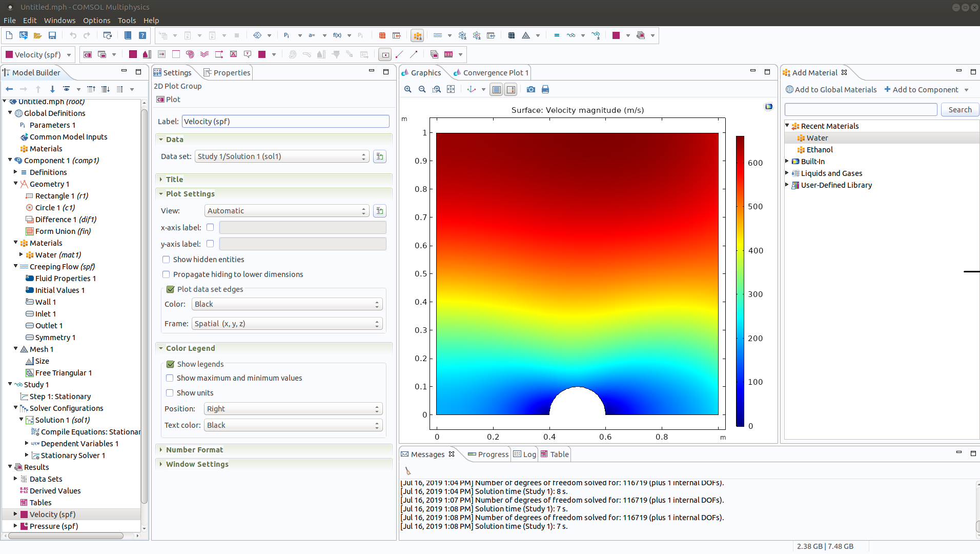Screen dimensions: 980x554
Task: Open the Options menu
Action: pos(96,21)
